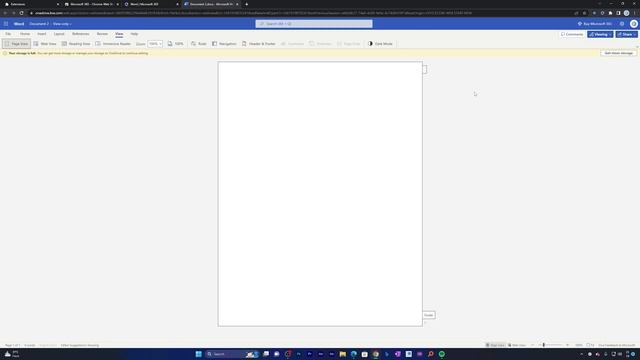Viewport: 640px width, 360px height.
Task: Open Spotify from the taskbar
Action: tap(442, 354)
